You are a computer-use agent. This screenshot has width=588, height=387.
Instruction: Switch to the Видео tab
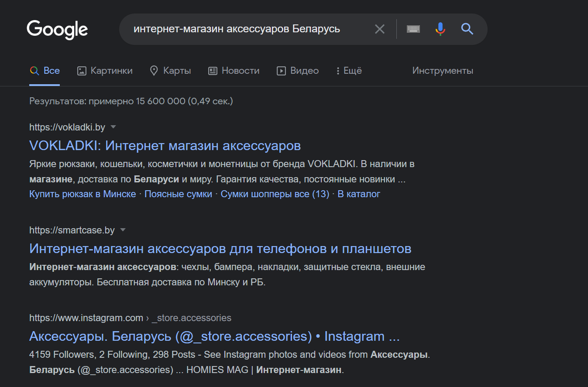[298, 71]
